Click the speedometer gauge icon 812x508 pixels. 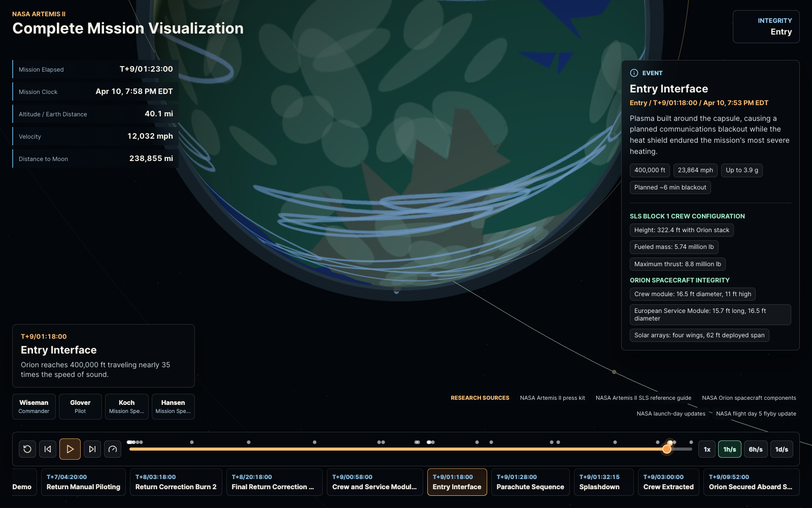point(113,449)
